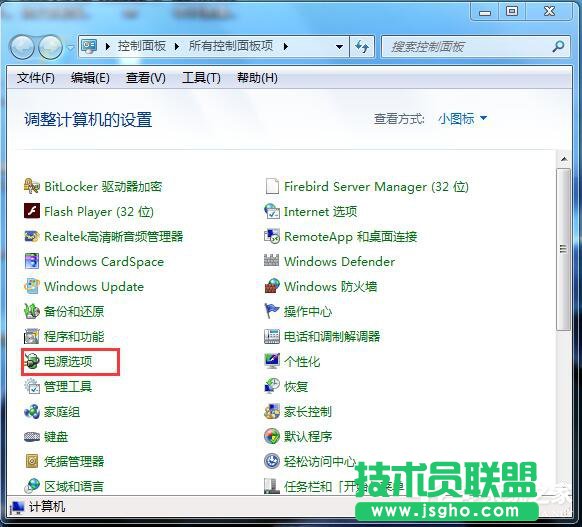Expand the arrow after 控制面板 in address bar
The width and height of the screenshot is (582, 527).
tap(177, 47)
